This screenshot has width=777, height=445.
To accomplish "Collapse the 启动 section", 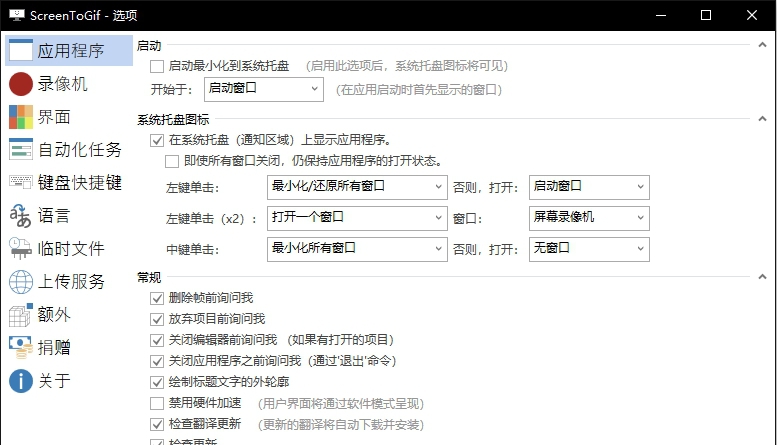I will pos(763,45).
